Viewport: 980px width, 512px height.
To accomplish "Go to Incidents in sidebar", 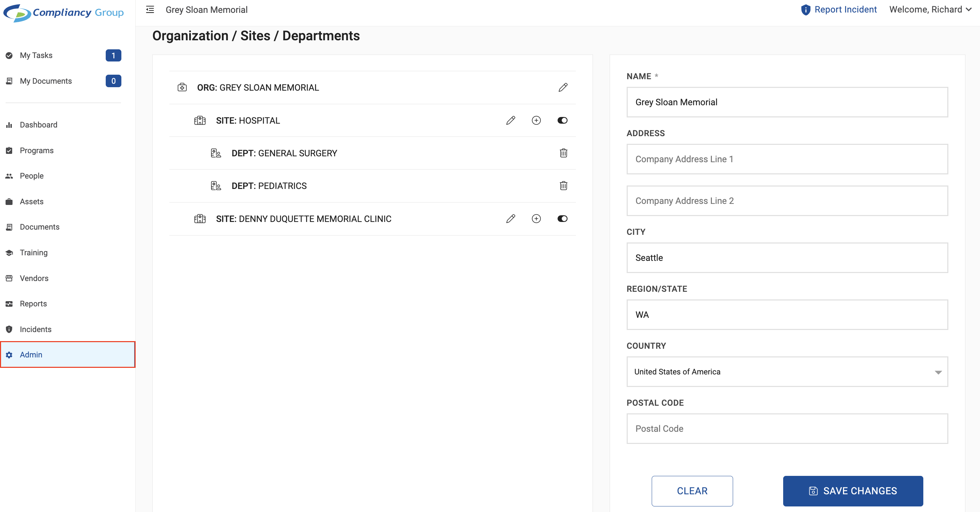I will (x=35, y=329).
